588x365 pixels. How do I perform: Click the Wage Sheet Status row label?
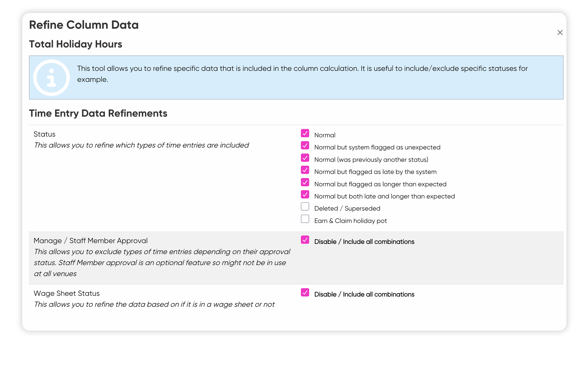[67, 293]
